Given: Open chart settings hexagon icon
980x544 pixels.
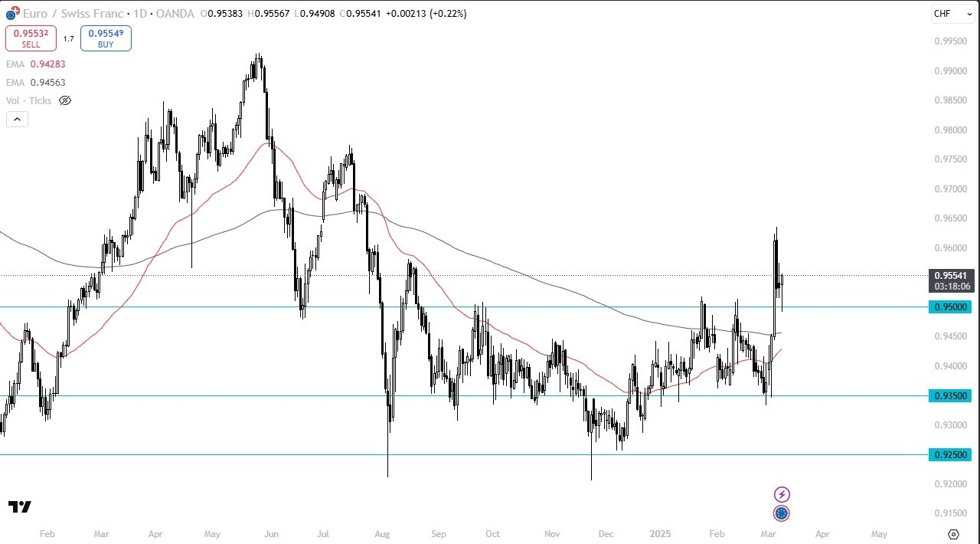Looking at the screenshot, I should click(x=953, y=534).
